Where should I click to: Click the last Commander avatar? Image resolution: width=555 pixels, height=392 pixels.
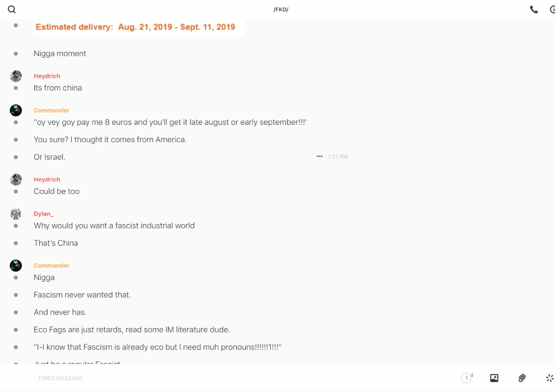click(x=16, y=265)
